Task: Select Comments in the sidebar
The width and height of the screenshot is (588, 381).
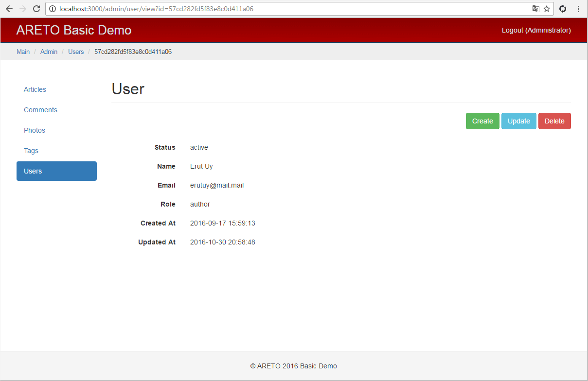Action: [x=40, y=110]
